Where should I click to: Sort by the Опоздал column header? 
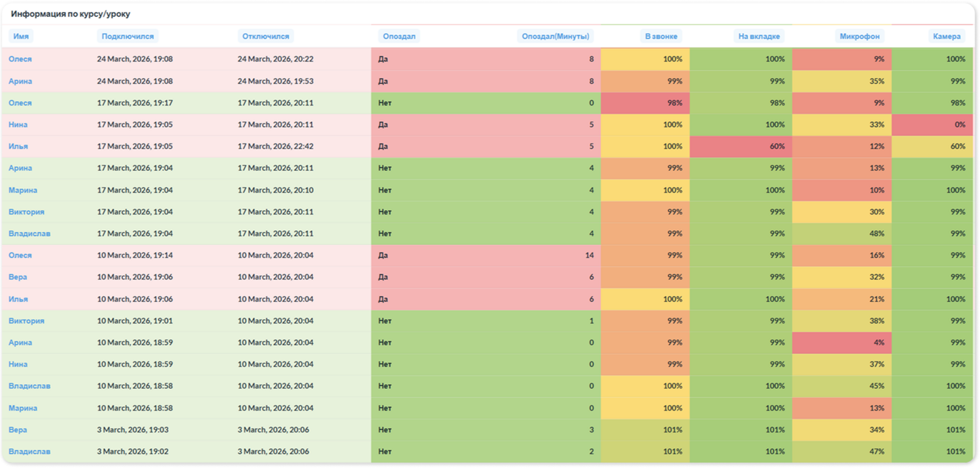tap(399, 36)
